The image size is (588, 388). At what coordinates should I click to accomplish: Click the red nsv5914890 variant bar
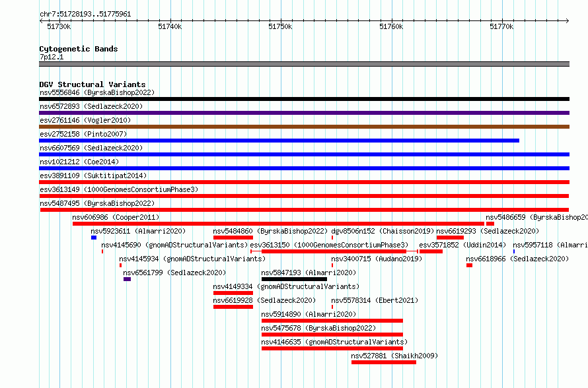[x=332, y=321]
